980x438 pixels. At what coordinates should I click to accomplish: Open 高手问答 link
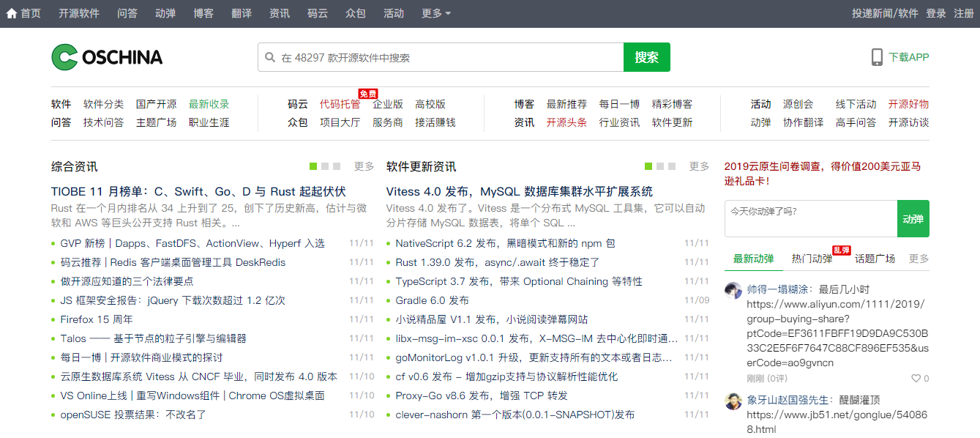856,122
